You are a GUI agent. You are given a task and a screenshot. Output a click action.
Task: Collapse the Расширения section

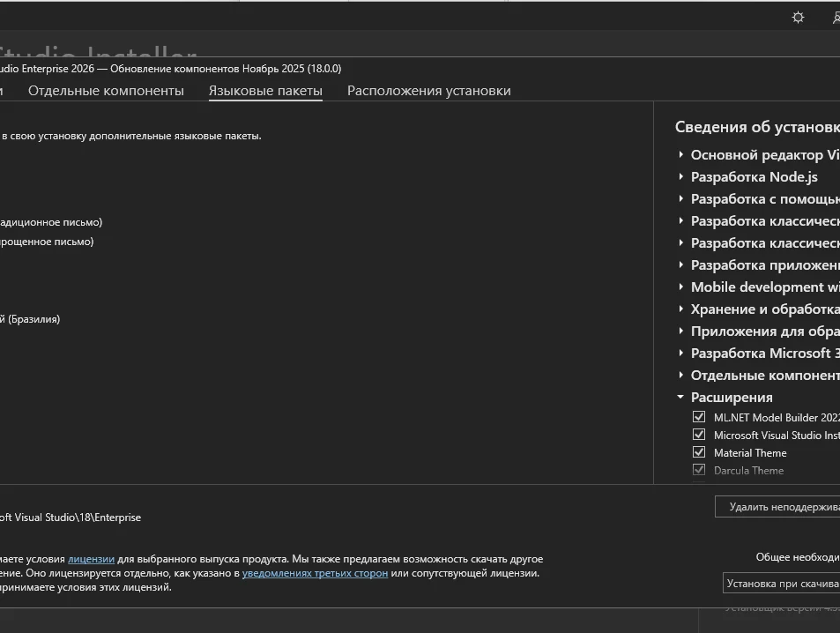(x=680, y=397)
